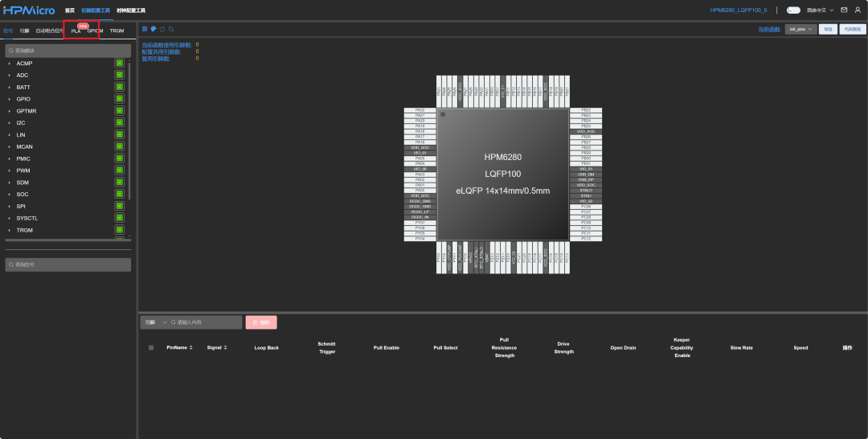868x439 pixels.
Task: Switch to the TRGM tab
Action: (117, 31)
